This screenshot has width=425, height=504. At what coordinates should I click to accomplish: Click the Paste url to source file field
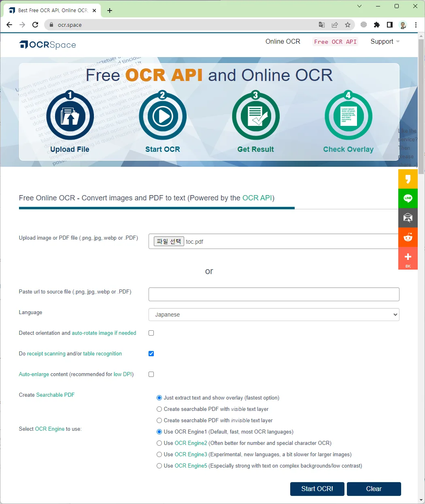click(x=274, y=294)
